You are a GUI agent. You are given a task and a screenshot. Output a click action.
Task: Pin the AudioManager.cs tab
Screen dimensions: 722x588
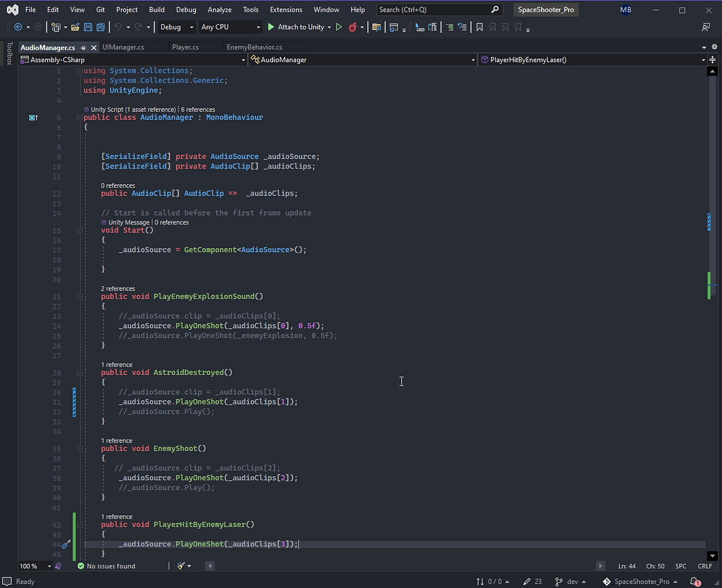(83, 48)
